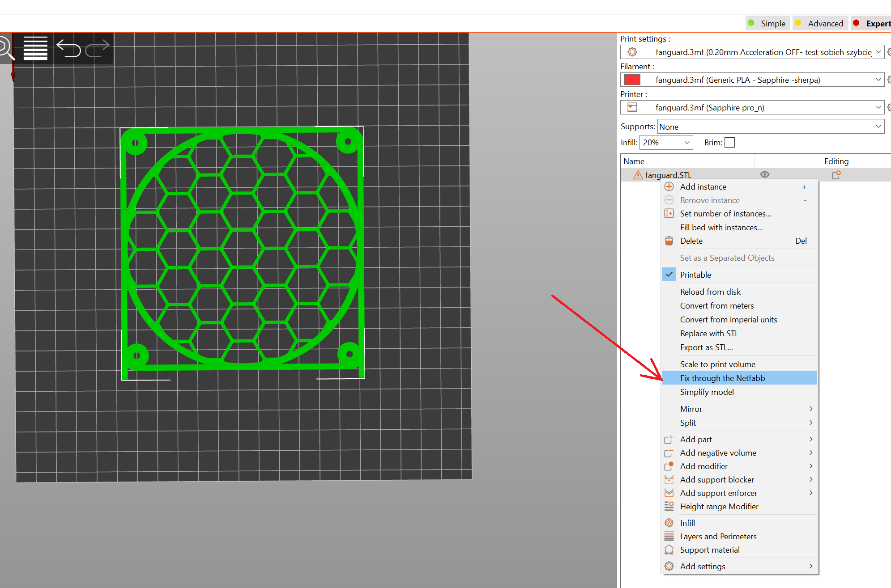The height and width of the screenshot is (588, 891).
Task: Click the Height range Modifier icon
Action: tap(669, 506)
